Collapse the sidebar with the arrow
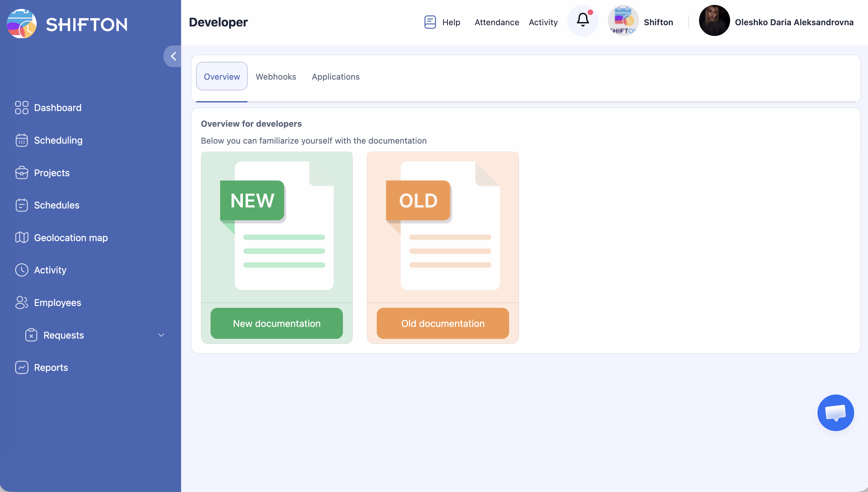Screen dimensions: 868x492 (x=173, y=56)
